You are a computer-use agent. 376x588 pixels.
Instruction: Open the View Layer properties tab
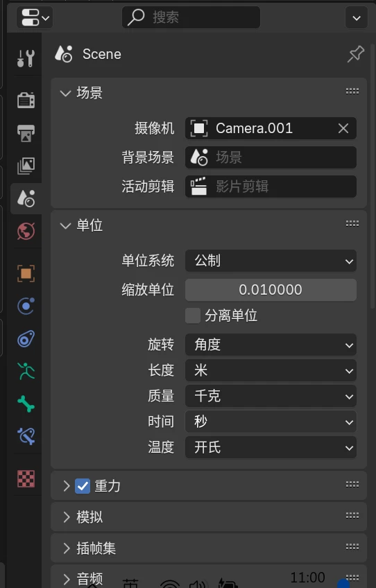pyautogui.click(x=26, y=165)
